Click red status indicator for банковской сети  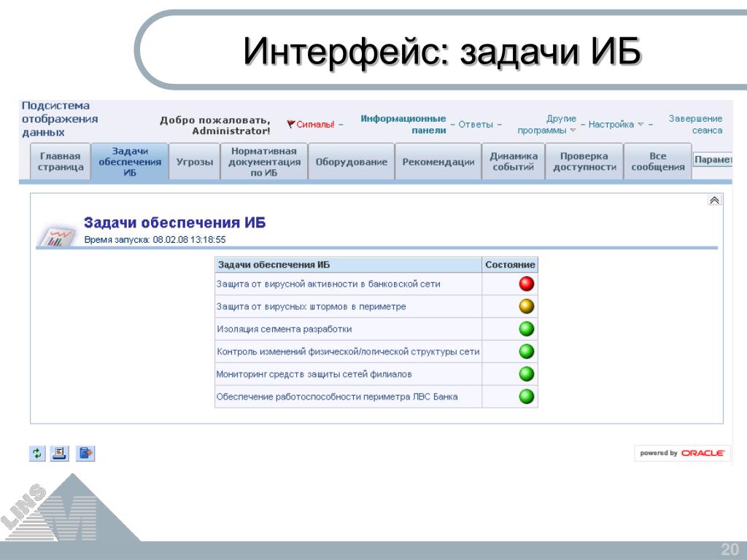[x=527, y=284]
